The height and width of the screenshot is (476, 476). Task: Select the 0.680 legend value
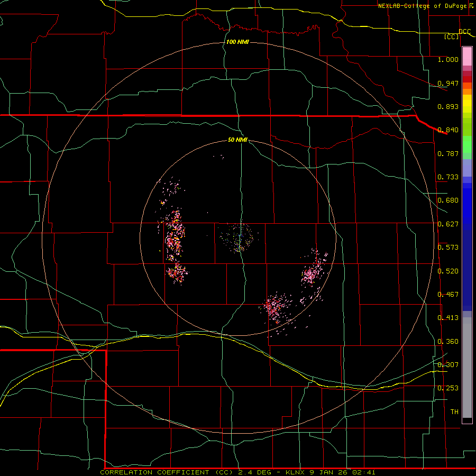[448, 200]
